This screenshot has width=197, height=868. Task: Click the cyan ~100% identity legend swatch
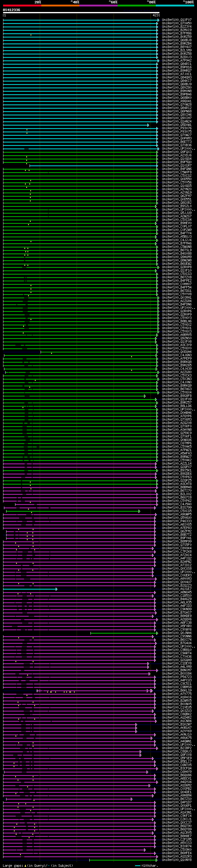175,6
